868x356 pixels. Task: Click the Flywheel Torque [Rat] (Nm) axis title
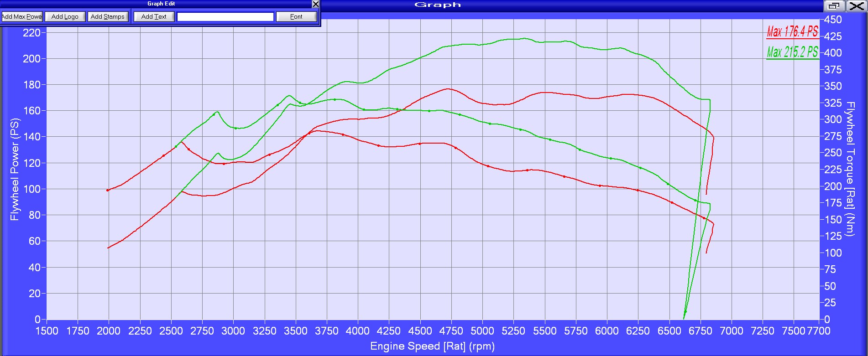pyautogui.click(x=850, y=169)
